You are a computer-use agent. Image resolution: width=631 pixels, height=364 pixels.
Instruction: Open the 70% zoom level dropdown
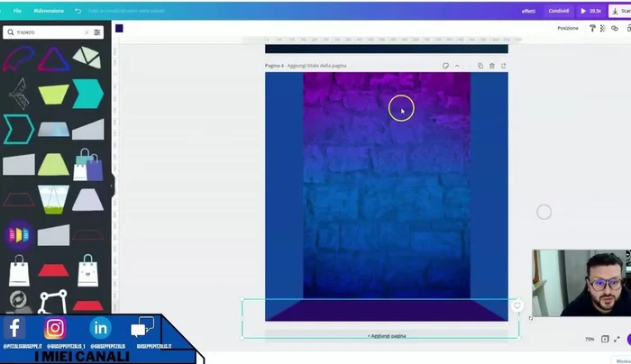coord(590,340)
